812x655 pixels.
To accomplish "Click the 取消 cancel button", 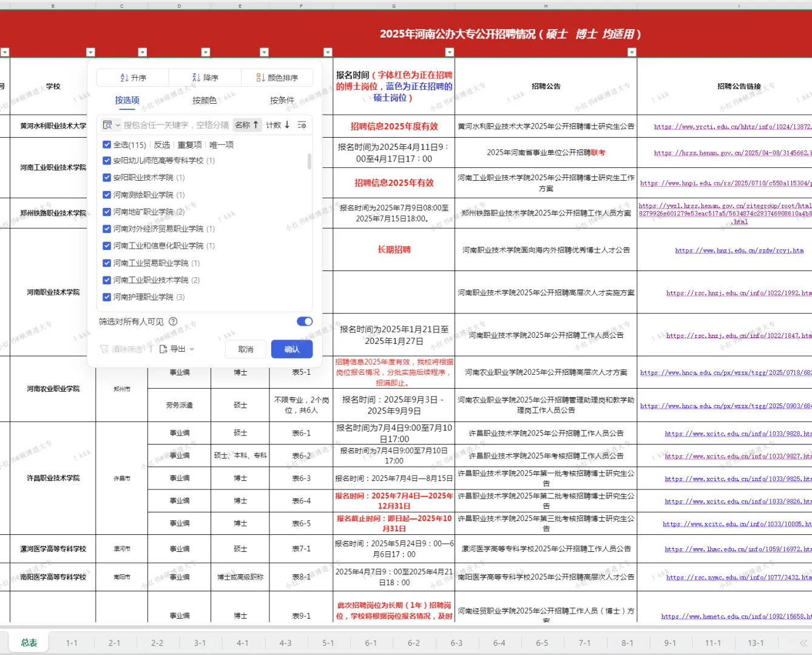I will pyautogui.click(x=246, y=349).
